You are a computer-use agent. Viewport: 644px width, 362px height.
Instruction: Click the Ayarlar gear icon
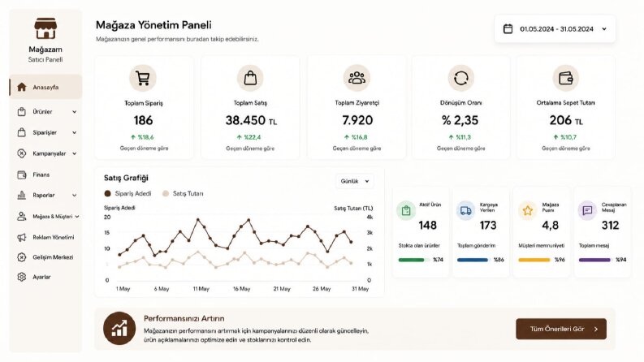click(x=22, y=277)
